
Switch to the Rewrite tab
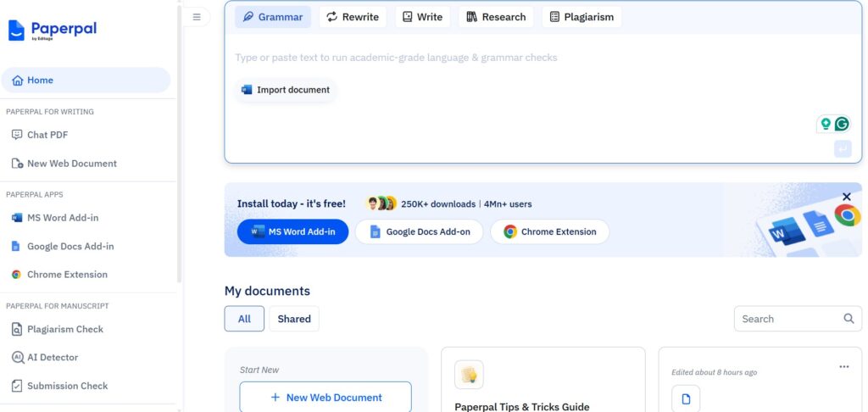[x=353, y=17]
